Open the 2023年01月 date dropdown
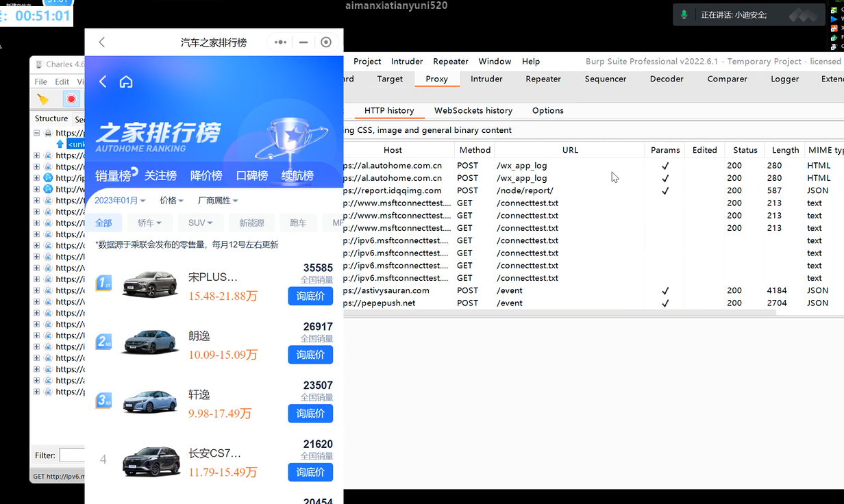The image size is (844, 504). [120, 201]
